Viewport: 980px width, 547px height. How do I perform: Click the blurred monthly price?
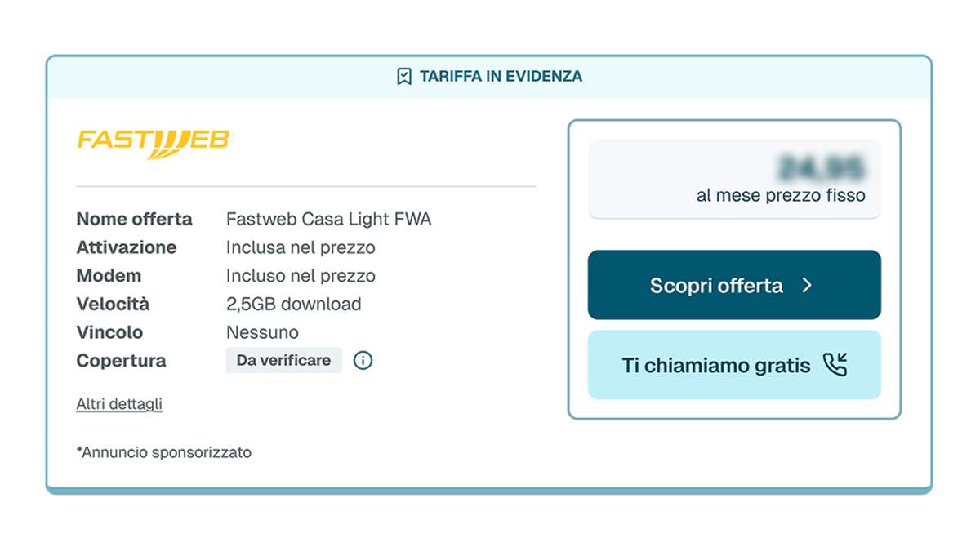click(x=820, y=167)
